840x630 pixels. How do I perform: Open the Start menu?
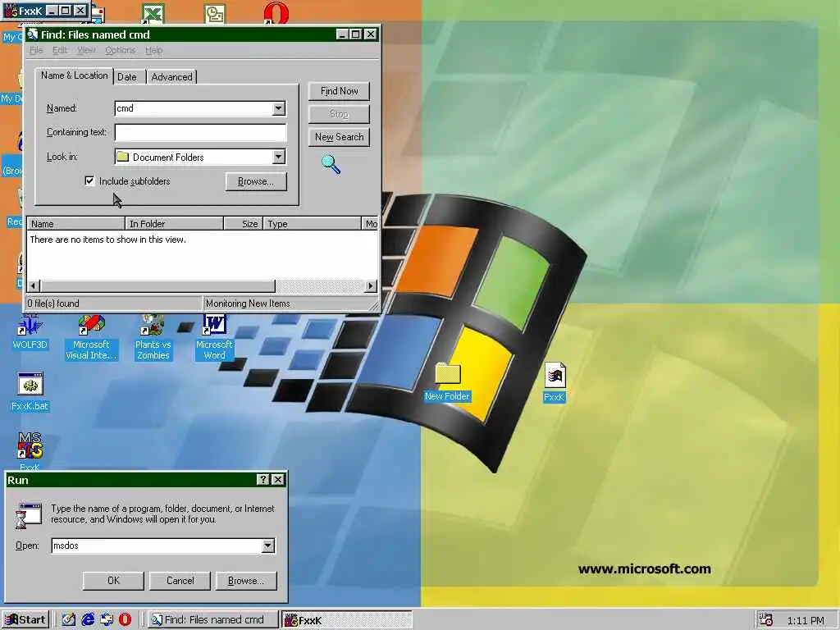pos(25,620)
